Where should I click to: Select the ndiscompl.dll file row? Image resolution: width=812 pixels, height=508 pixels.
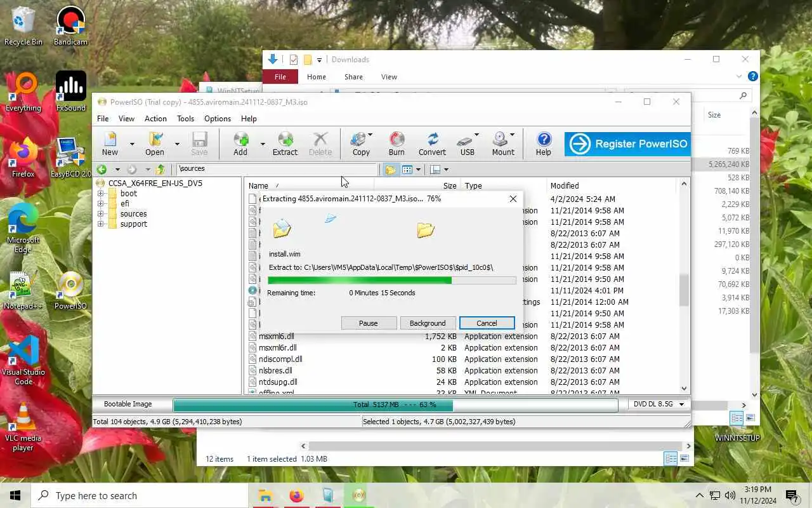[461, 359]
